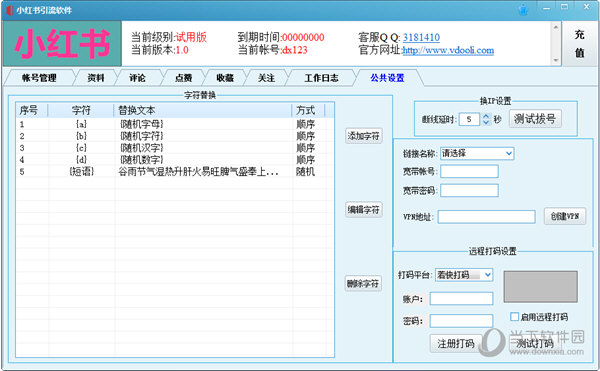Open the 帐号管理 tab
The image size is (600, 371).
coord(39,78)
